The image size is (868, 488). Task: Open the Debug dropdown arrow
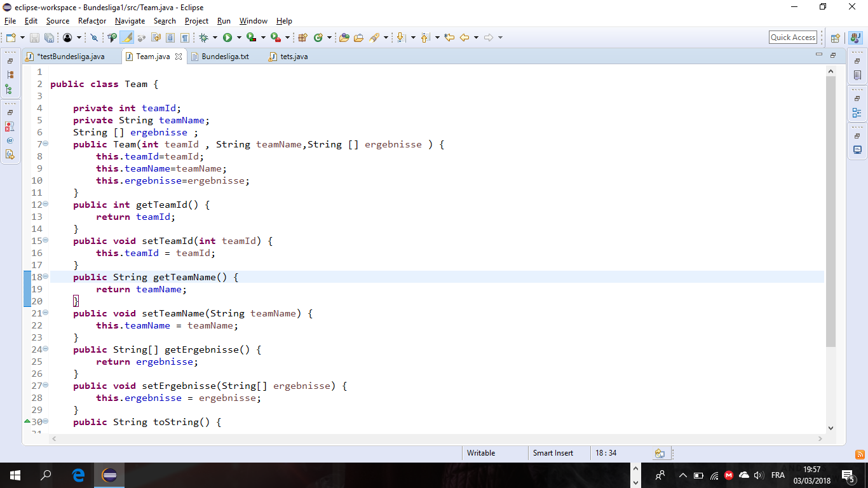point(215,37)
